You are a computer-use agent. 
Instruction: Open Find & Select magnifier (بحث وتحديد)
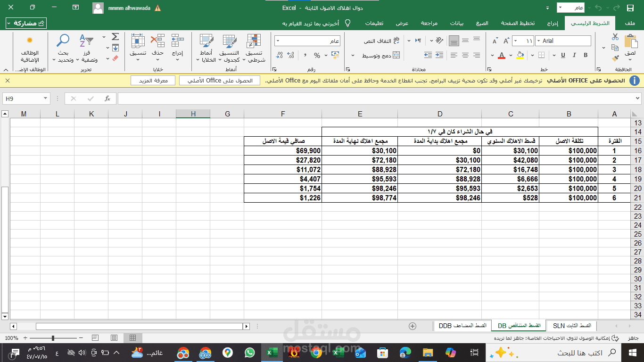(x=63, y=48)
